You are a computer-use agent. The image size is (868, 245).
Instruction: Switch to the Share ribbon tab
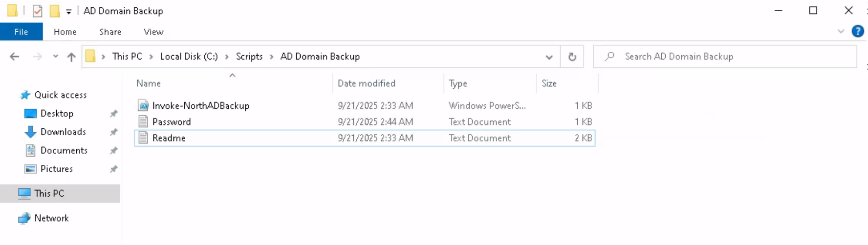110,32
